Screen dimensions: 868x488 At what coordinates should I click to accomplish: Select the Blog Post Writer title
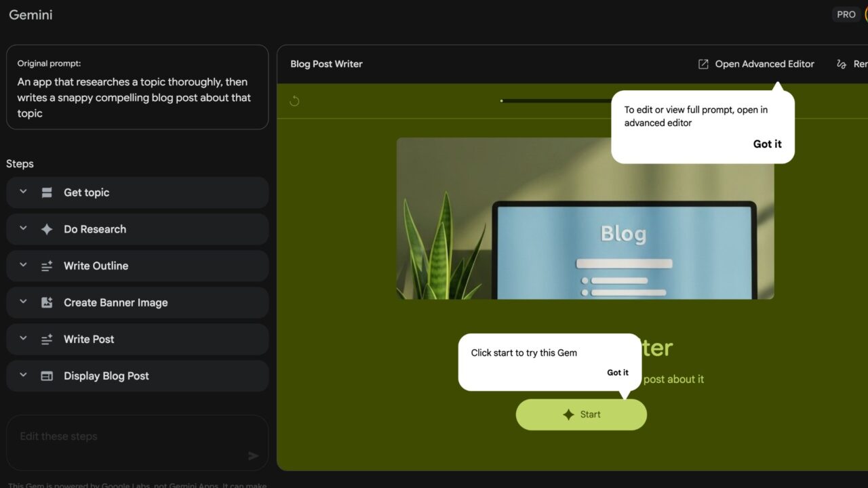click(326, 64)
